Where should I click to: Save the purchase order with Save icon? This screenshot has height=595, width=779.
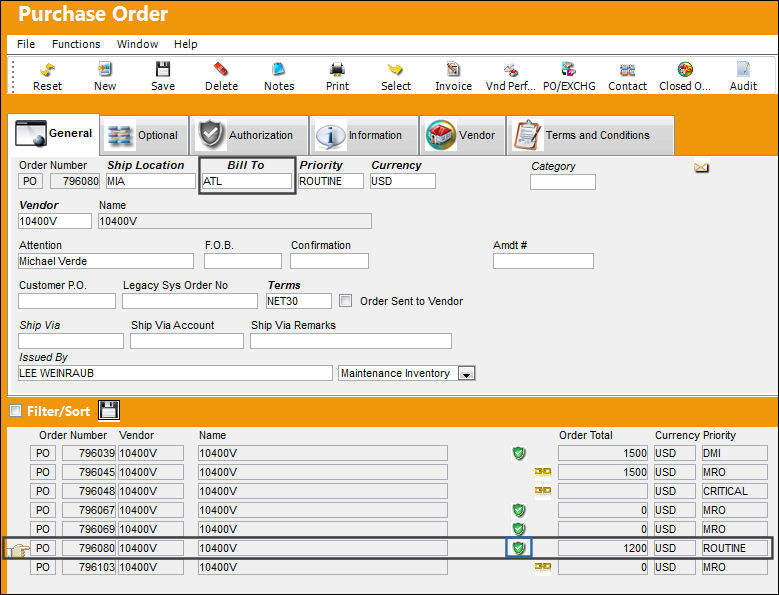(x=163, y=70)
